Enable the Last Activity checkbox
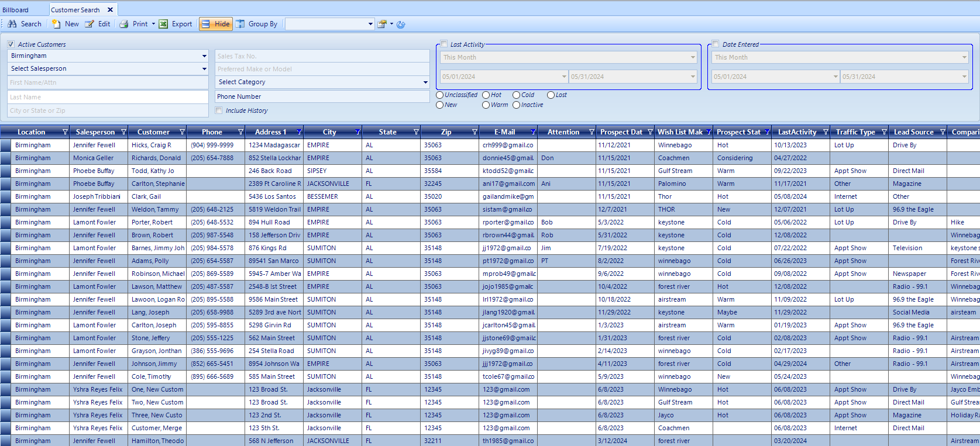Screen dimensions: 980x446 [x=444, y=44]
